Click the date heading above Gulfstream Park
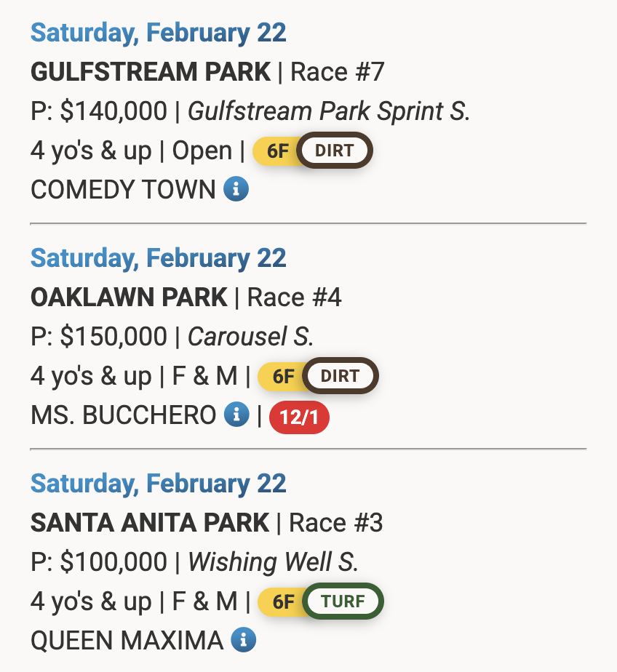This screenshot has height=672, width=617. coord(159,33)
